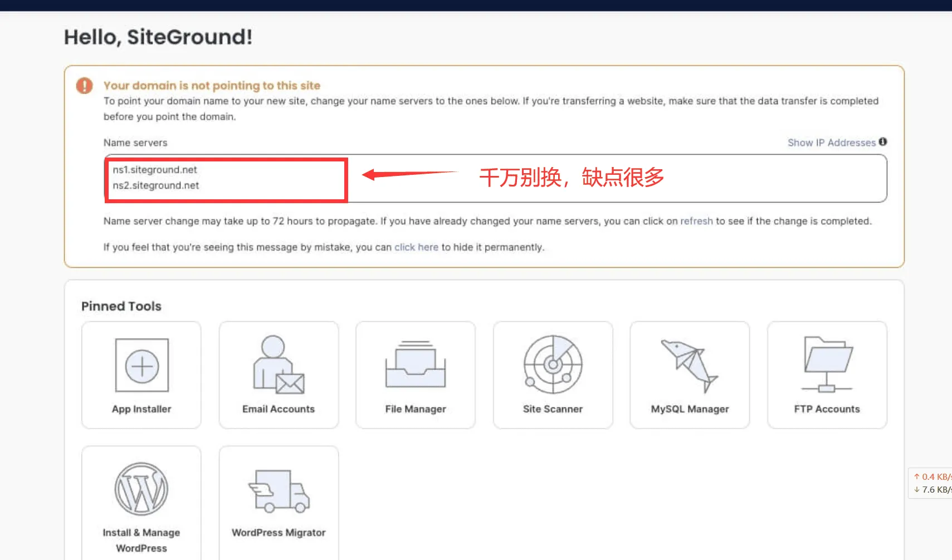Click the refresh link in notice
The height and width of the screenshot is (560, 952).
click(696, 221)
